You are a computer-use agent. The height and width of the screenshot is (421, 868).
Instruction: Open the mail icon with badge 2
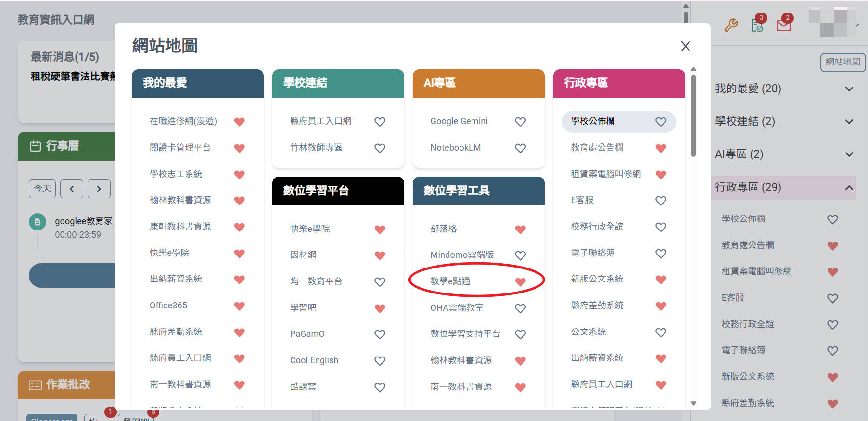[784, 25]
